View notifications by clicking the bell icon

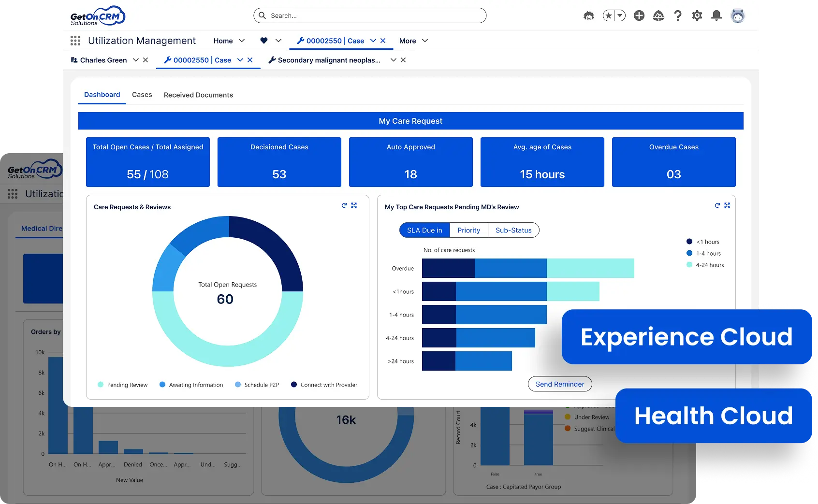pos(716,15)
